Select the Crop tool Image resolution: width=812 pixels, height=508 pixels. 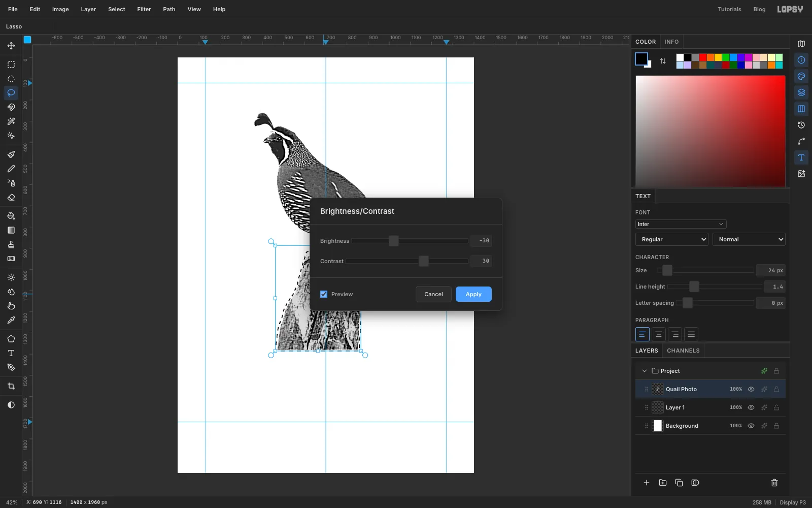[11, 386]
